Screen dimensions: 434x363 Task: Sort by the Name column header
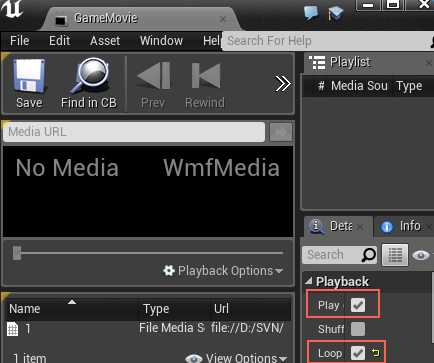pyautogui.click(x=25, y=309)
